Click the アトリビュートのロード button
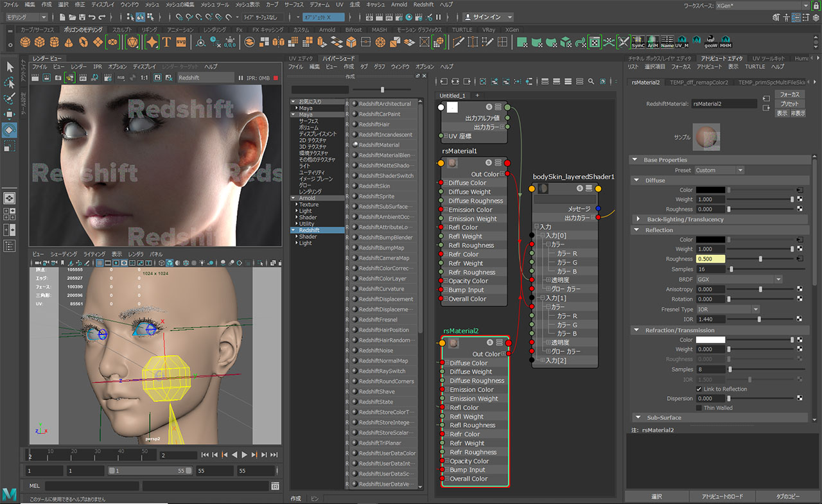The height and width of the screenshot is (504, 822). (722, 497)
